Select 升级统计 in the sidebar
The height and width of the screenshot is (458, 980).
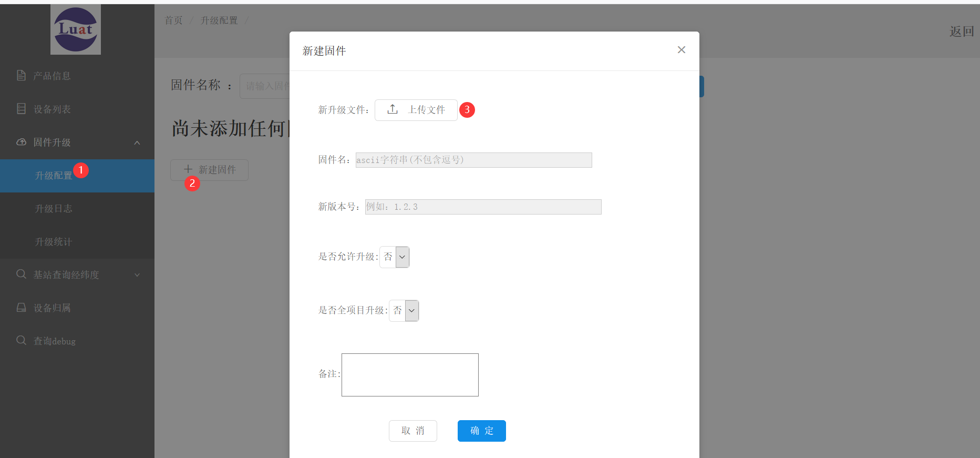click(77, 242)
